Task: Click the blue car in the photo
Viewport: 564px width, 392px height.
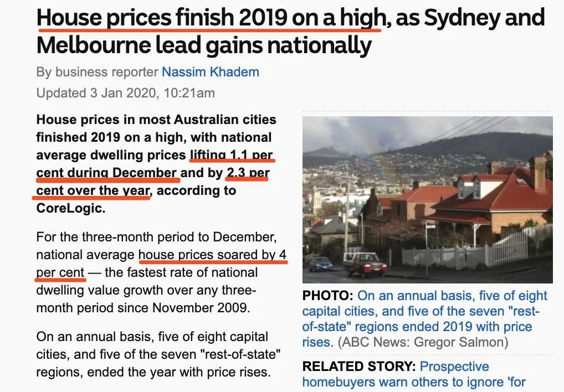Action: click(x=321, y=264)
